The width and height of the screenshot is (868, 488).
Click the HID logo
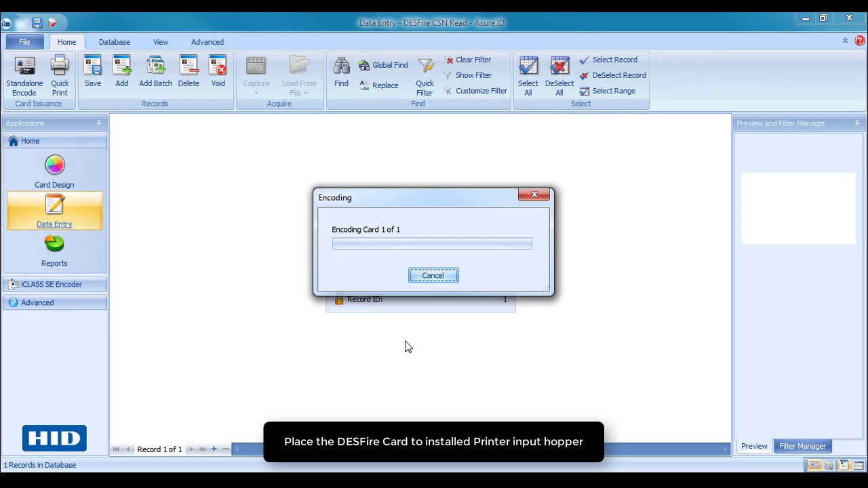pyautogui.click(x=54, y=439)
